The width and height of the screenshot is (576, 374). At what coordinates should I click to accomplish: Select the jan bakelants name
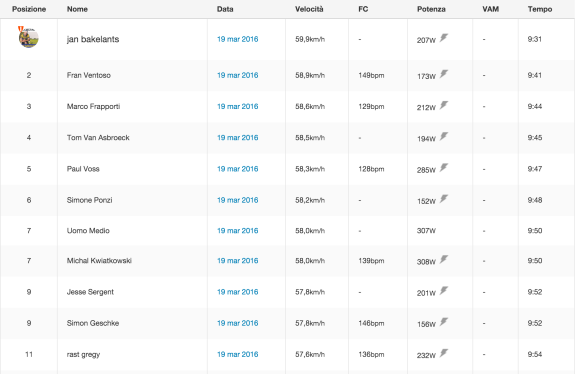(x=93, y=39)
